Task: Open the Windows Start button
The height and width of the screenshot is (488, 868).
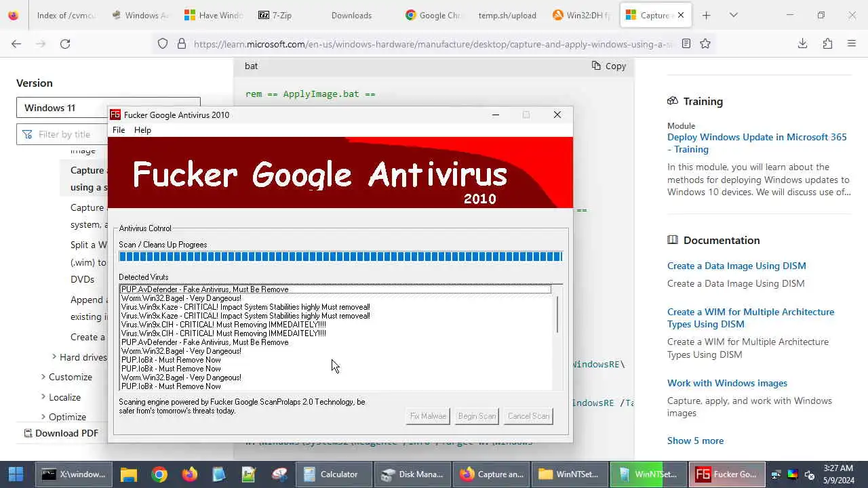Action: click(16, 474)
